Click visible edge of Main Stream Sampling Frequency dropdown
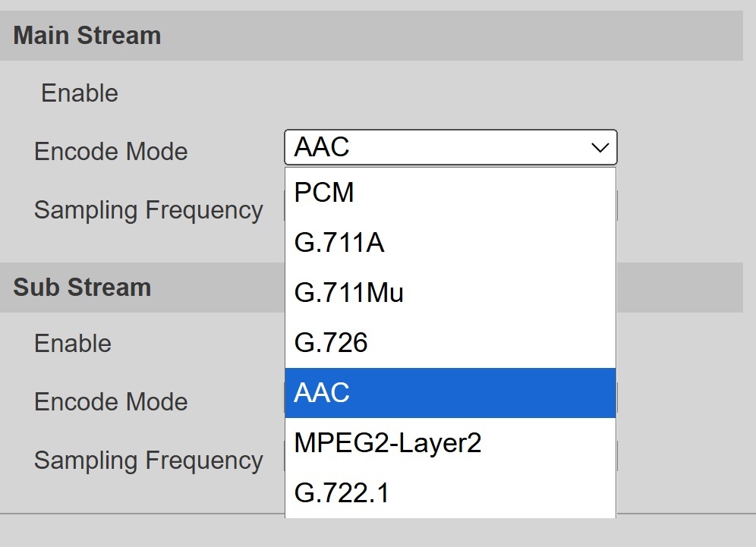This screenshot has width=756, height=547. (x=617, y=206)
